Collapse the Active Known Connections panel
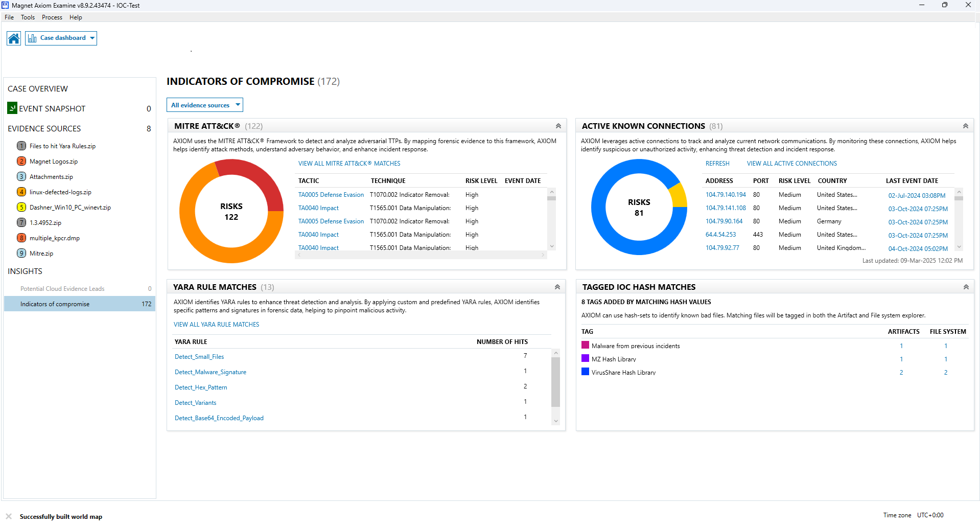The height and width of the screenshot is (527, 980). point(965,126)
